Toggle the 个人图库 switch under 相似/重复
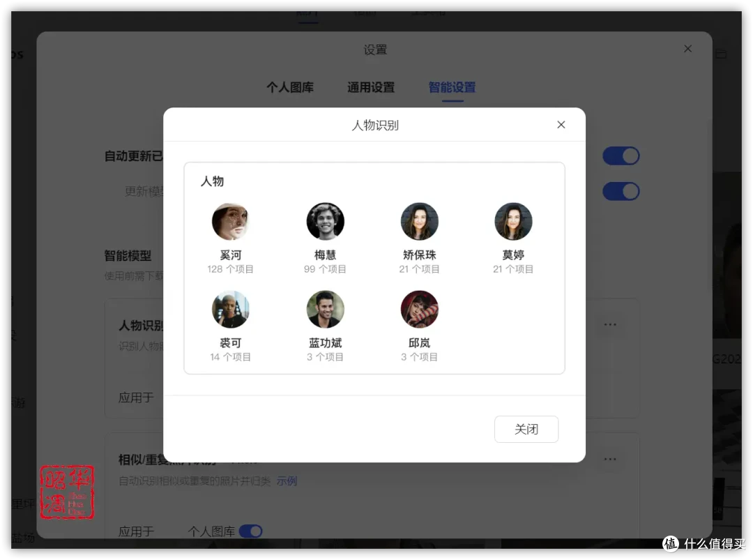This screenshot has height=560, width=753. click(x=251, y=531)
